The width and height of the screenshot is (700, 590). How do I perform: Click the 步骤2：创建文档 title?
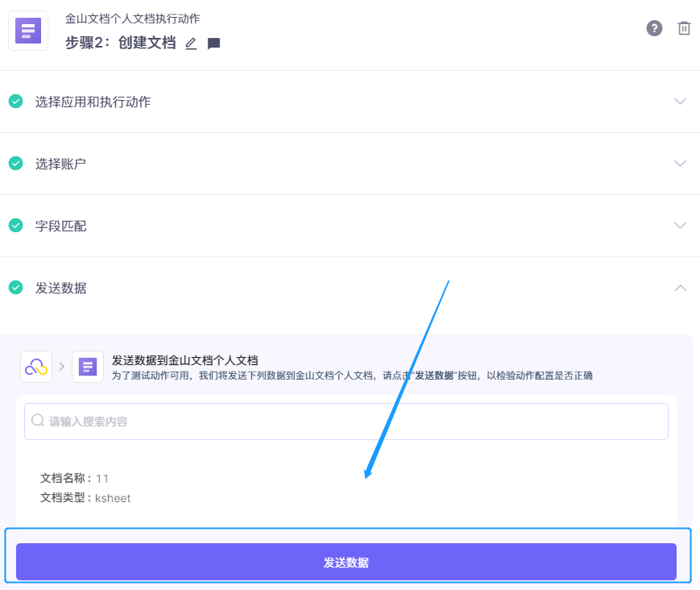tap(121, 43)
